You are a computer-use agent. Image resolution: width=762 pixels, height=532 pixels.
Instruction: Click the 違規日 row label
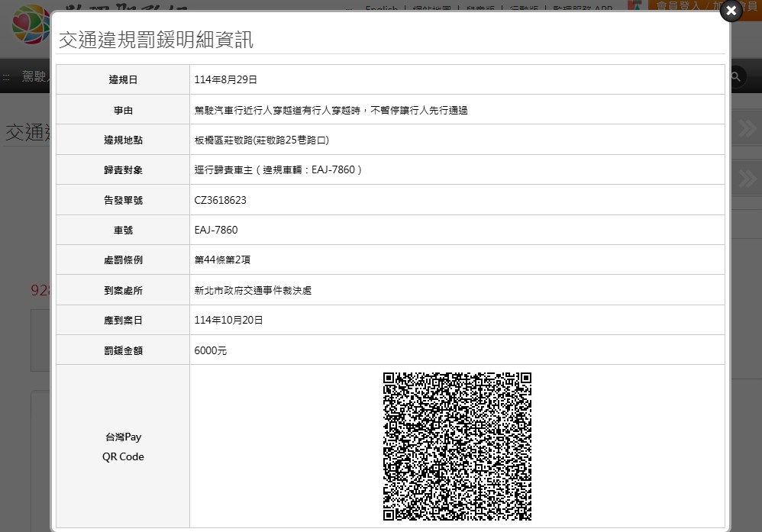123,79
